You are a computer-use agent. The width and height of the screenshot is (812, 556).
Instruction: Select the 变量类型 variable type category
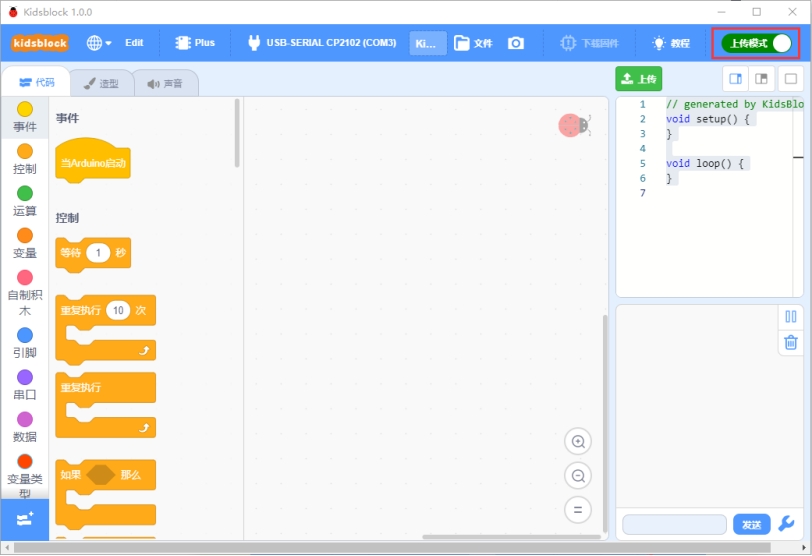[25, 475]
